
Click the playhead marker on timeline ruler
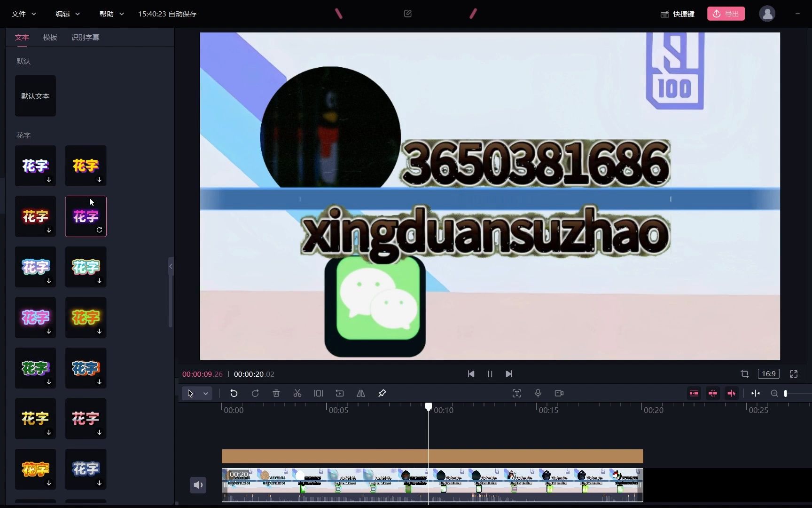(429, 406)
